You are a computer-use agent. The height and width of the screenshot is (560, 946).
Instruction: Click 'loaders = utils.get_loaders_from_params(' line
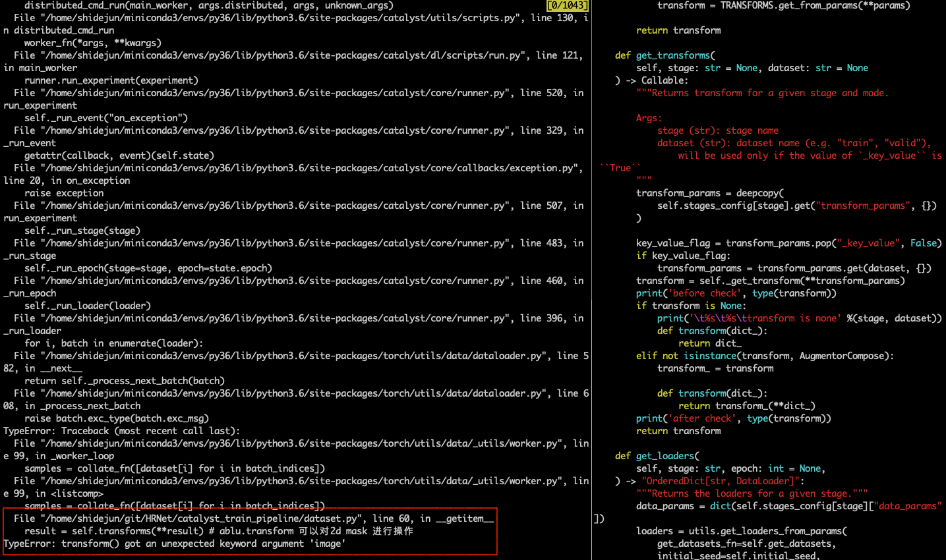point(742,531)
